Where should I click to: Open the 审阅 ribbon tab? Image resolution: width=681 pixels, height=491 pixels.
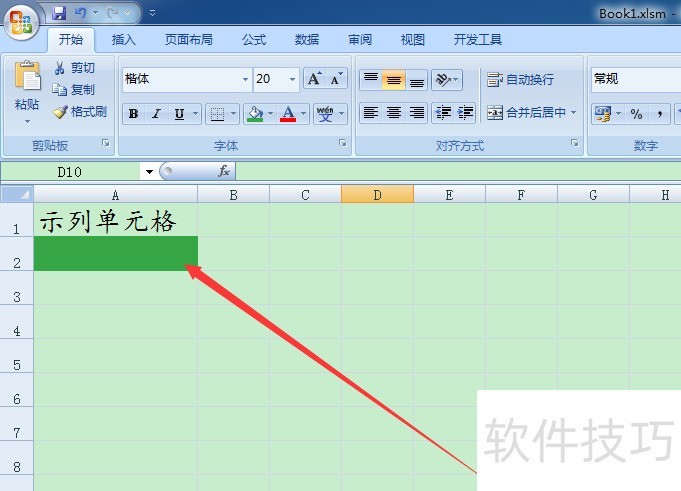click(360, 40)
